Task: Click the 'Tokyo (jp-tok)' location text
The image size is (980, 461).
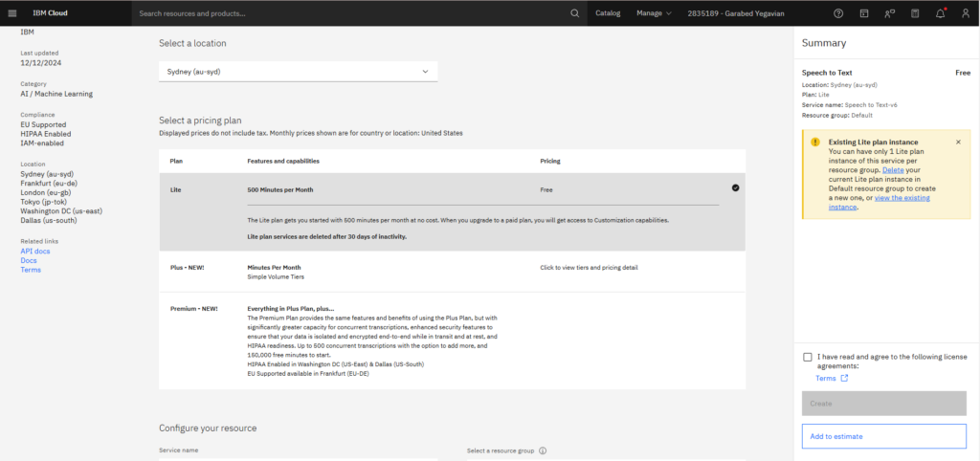Action: pos(45,201)
